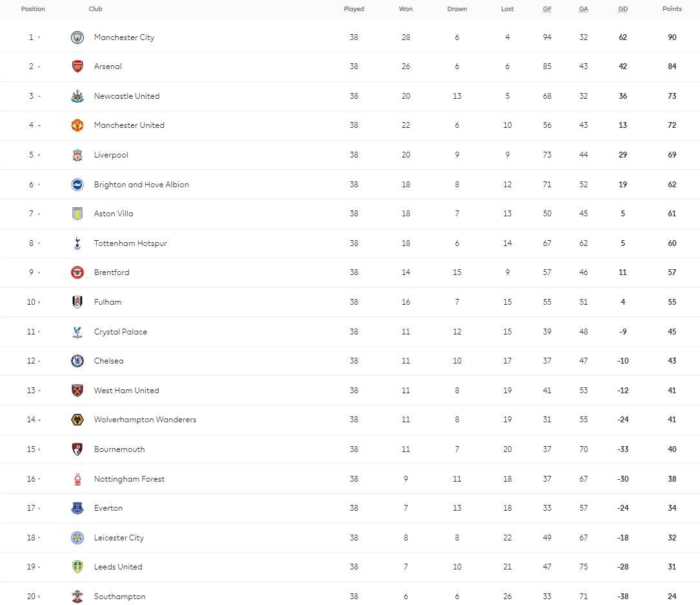Image resolution: width=700 pixels, height=605 pixels.
Task: Open the Manchester United club link
Action: pyautogui.click(x=129, y=125)
